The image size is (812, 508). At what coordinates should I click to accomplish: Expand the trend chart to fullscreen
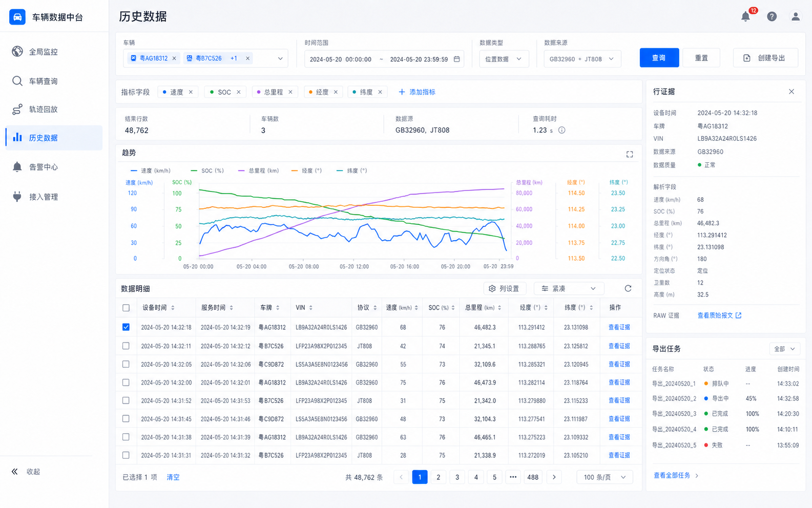pyautogui.click(x=630, y=154)
